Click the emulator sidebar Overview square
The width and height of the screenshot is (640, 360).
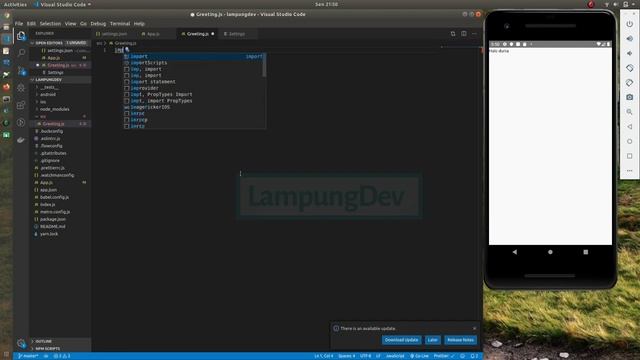click(x=629, y=156)
